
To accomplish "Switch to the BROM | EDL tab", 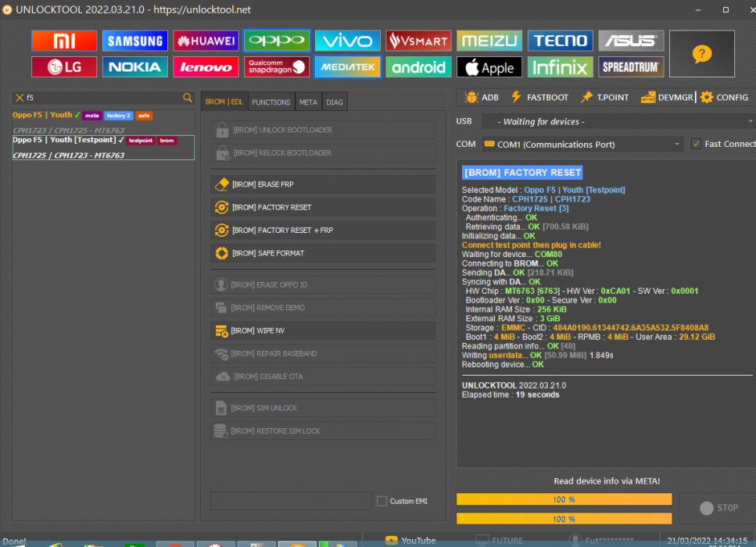I will point(224,102).
